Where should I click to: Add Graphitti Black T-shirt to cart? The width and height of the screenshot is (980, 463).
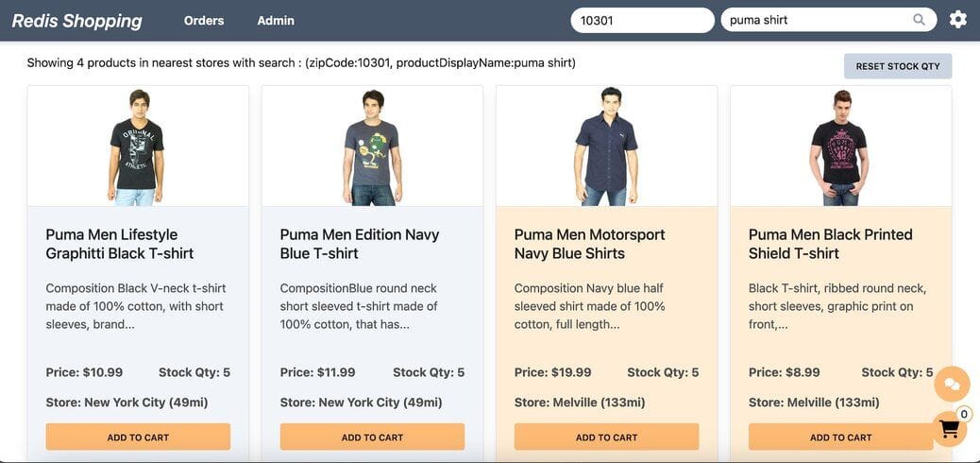point(138,437)
